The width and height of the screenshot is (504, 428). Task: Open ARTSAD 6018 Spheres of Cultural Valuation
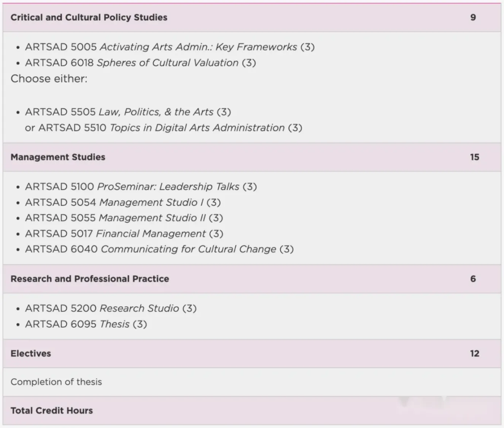(x=140, y=63)
